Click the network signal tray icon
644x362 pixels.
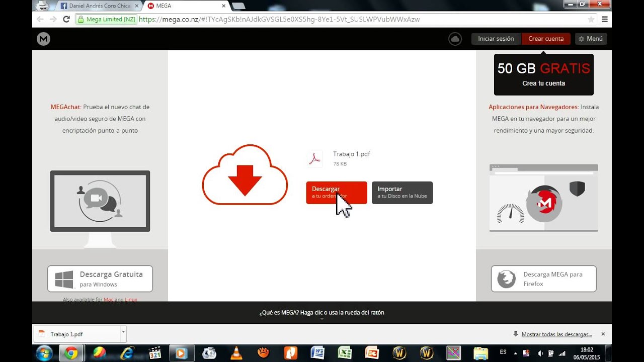point(562,353)
